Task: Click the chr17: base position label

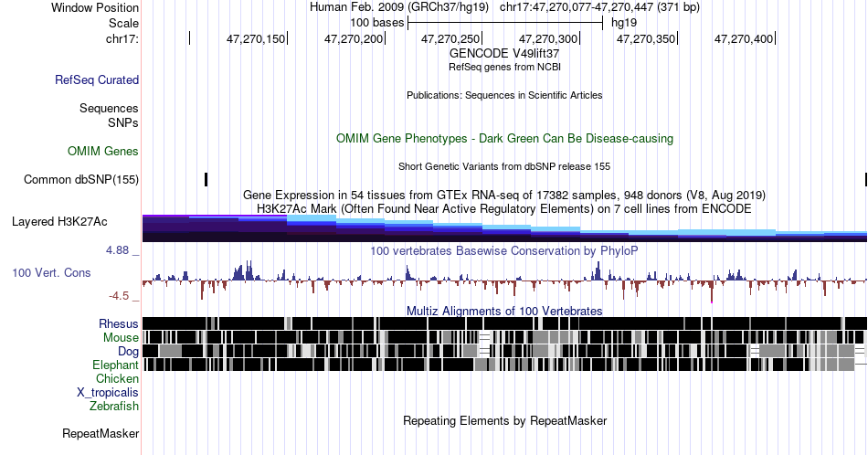Action: [x=122, y=38]
